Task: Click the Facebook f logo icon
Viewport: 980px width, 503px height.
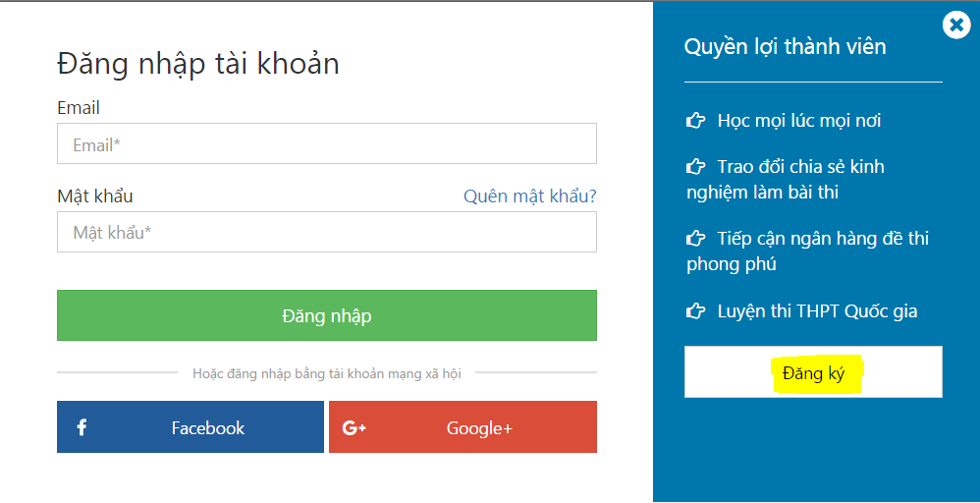Action: (82, 427)
